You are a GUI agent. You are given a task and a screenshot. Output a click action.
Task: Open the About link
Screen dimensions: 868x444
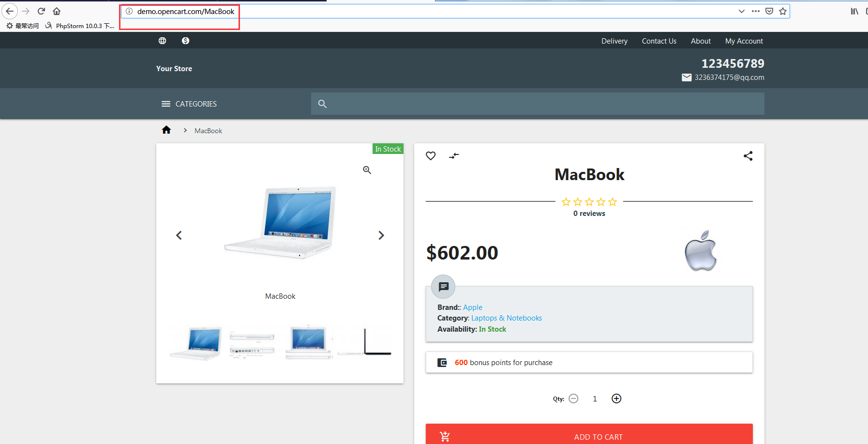point(701,41)
